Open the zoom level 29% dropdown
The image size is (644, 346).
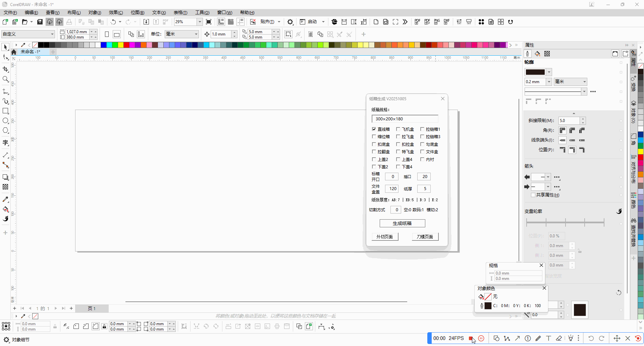pos(200,22)
